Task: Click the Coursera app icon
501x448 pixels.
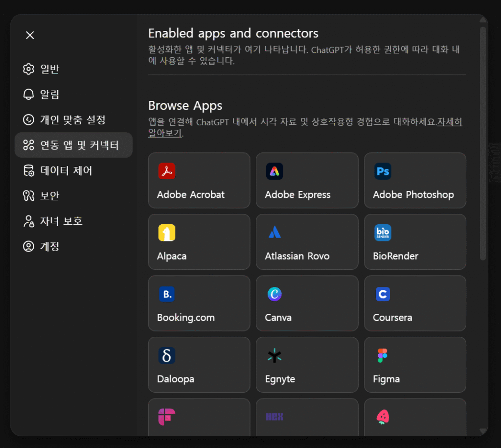Action: click(383, 294)
